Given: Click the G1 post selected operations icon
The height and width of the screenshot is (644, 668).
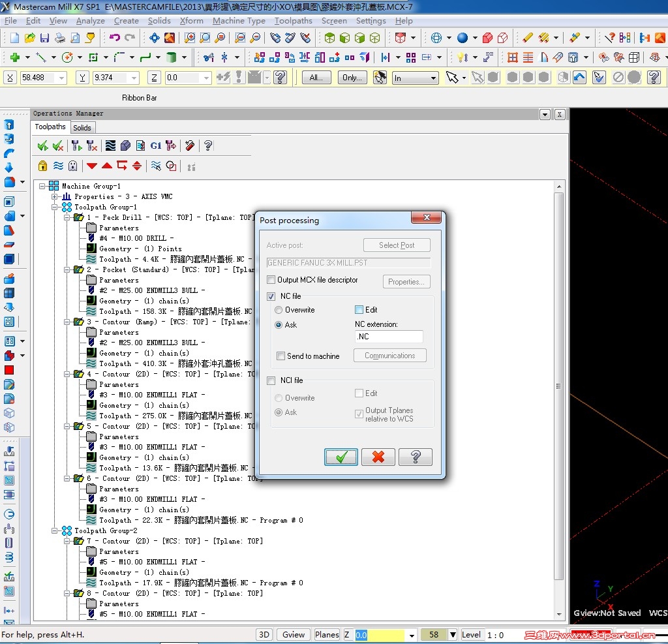Looking at the screenshot, I should (155, 146).
